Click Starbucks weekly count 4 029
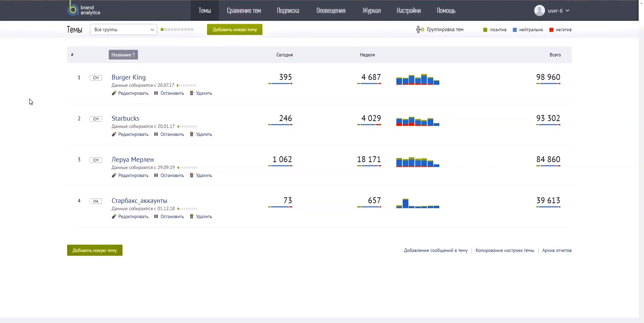The height and width of the screenshot is (323, 644). (x=371, y=118)
